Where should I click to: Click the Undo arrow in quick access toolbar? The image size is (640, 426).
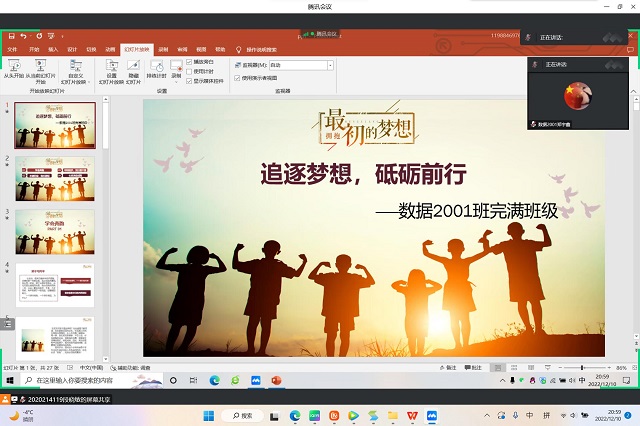[23, 36]
